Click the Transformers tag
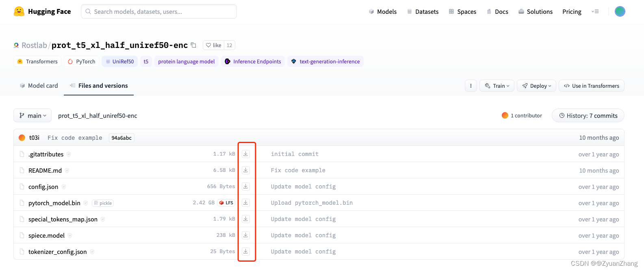Viewport: 644px width, 271px height. pyautogui.click(x=37, y=61)
